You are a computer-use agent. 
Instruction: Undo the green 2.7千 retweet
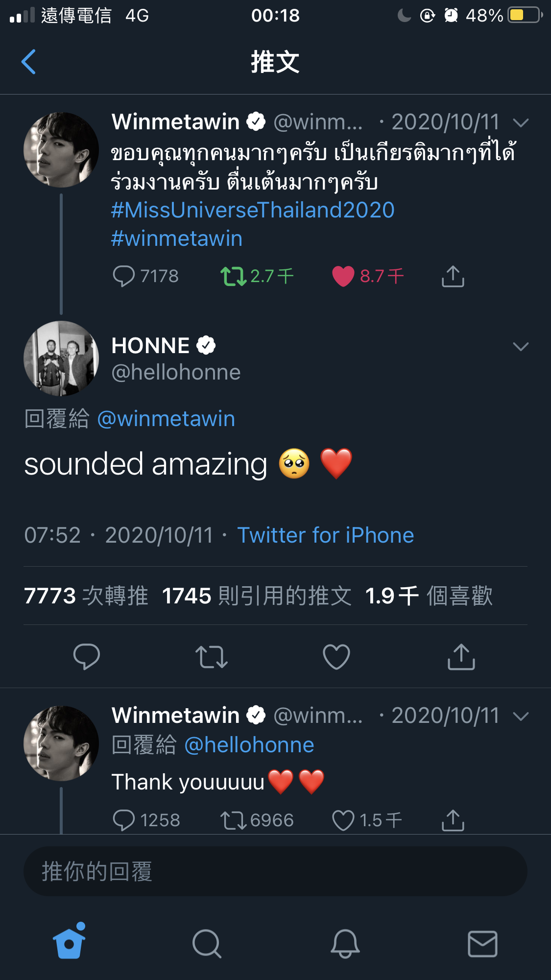pos(233,276)
